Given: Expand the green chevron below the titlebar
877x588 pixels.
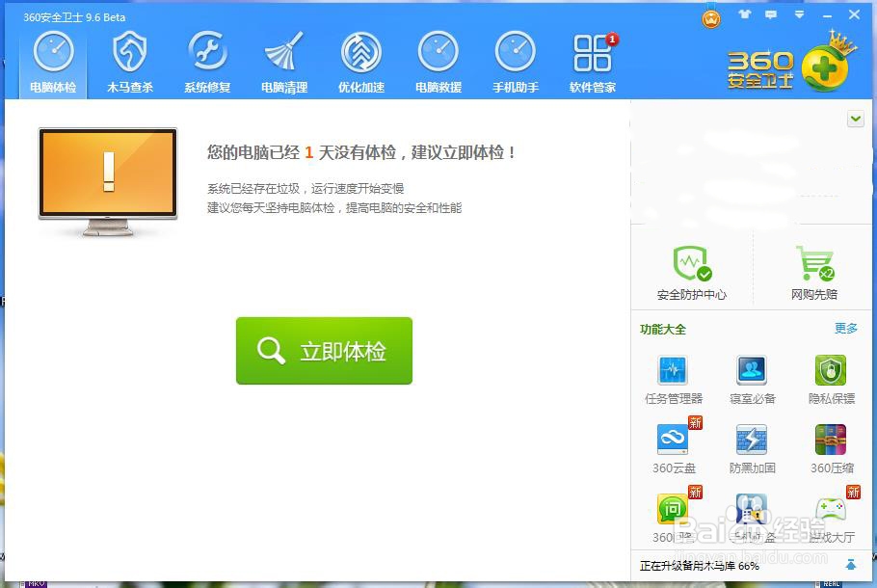Looking at the screenshot, I should click(x=856, y=118).
